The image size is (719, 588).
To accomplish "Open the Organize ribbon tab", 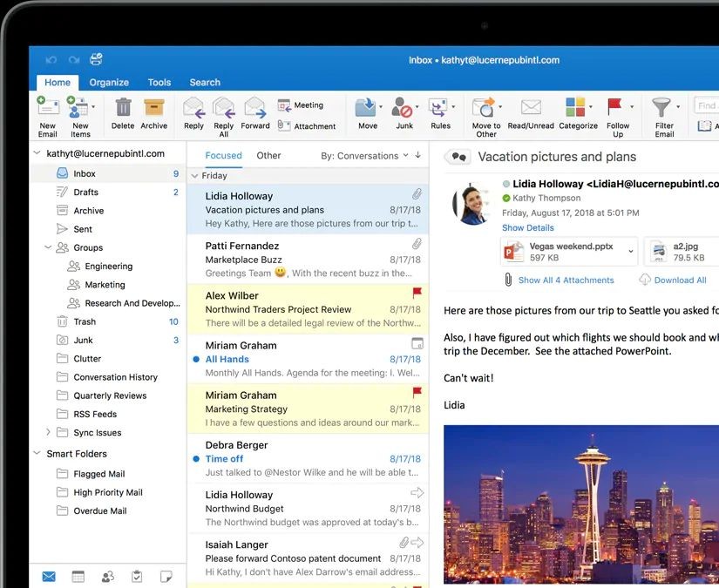I will click(109, 83).
